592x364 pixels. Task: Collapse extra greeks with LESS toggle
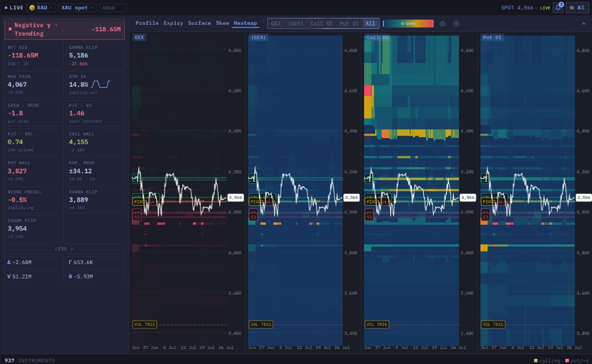tap(64, 249)
